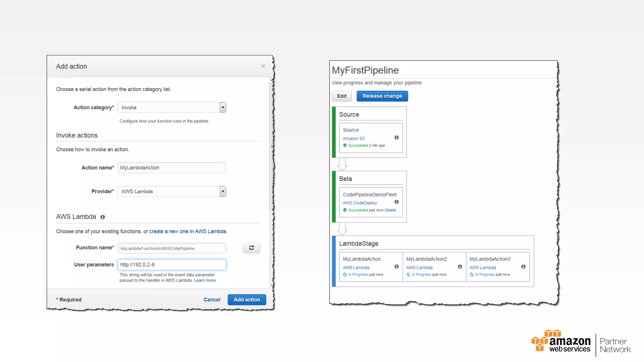This screenshot has height=362, width=644.
Task: Click the Action name input field
Action: tap(172, 168)
